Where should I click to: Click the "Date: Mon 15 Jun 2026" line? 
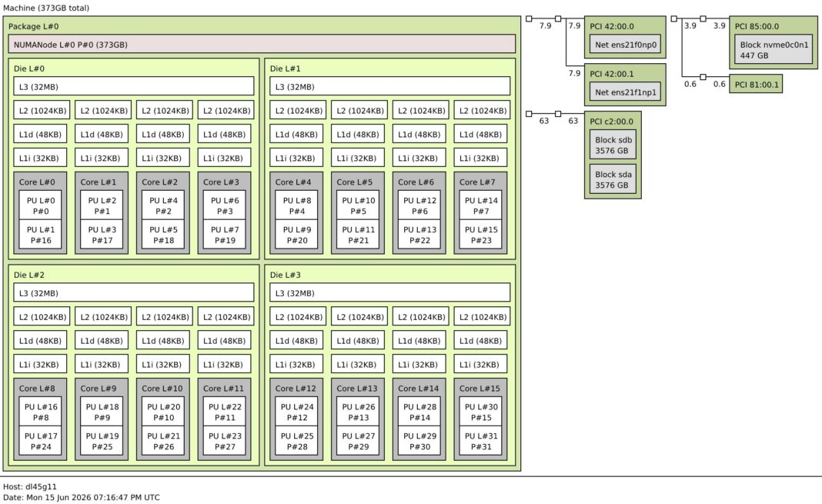click(82, 498)
